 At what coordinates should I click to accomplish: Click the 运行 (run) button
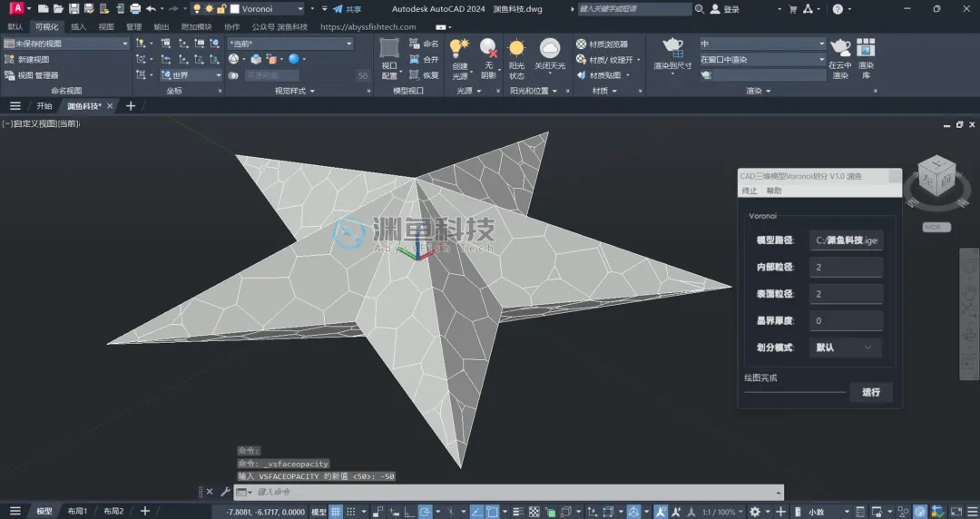[870, 392]
